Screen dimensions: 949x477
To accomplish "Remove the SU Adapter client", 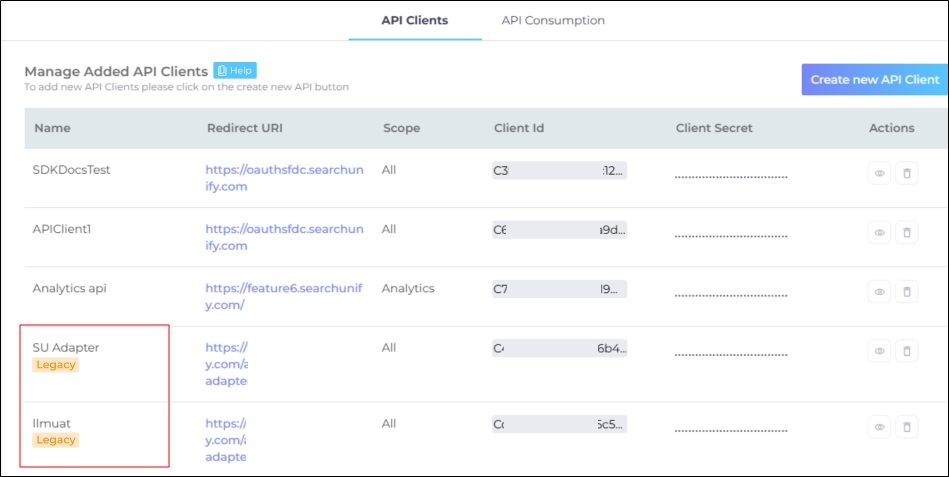I will click(906, 351).
